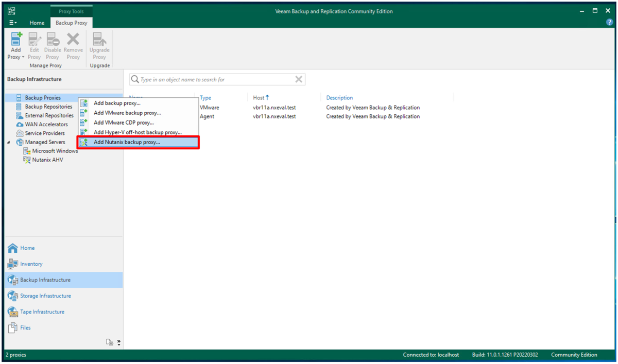Click the Add Nutanix backup proxy icon
Screen dimensions: 618x364
click(x=84, y=142)
